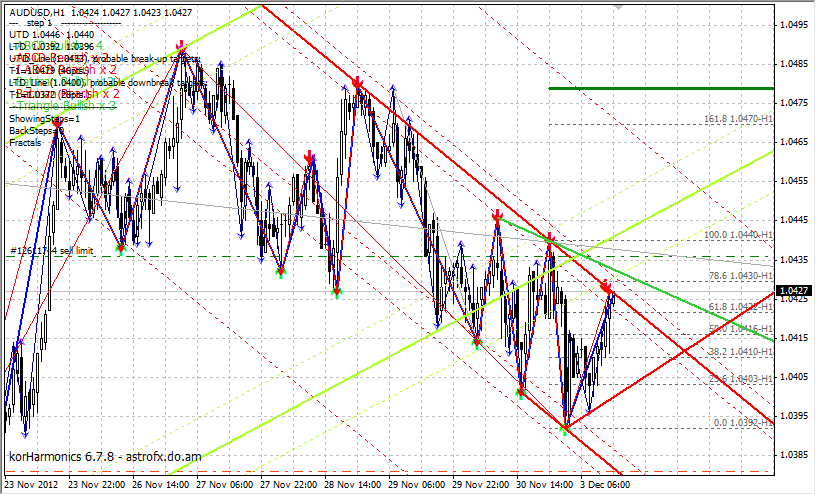Click 1.0475 on the price axis

click(795, 103)
